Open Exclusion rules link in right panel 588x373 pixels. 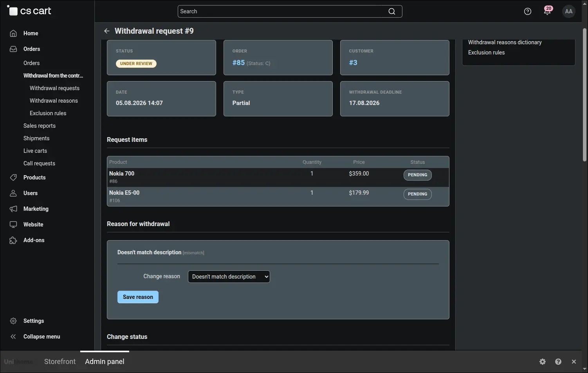(x=486, y=53)
